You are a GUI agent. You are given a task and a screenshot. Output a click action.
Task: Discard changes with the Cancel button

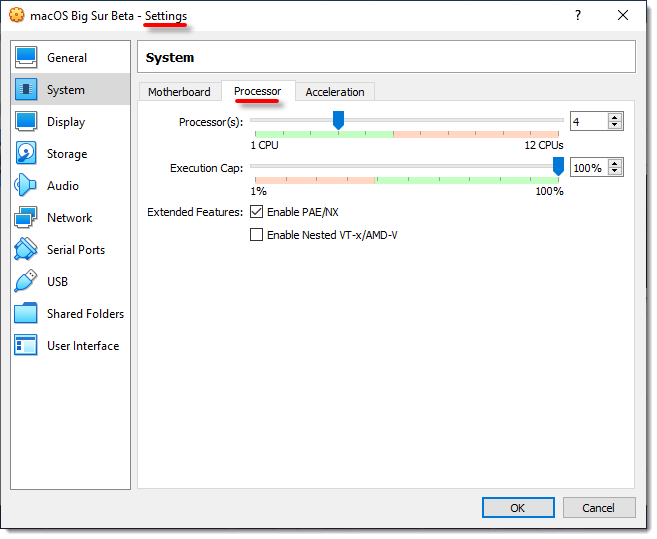click(599, 508)
